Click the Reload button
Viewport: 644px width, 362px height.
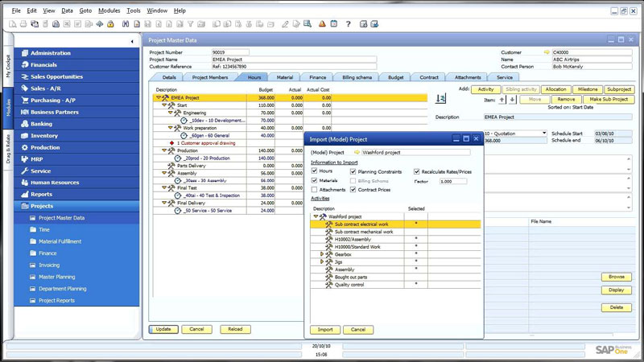coord(235,329)
